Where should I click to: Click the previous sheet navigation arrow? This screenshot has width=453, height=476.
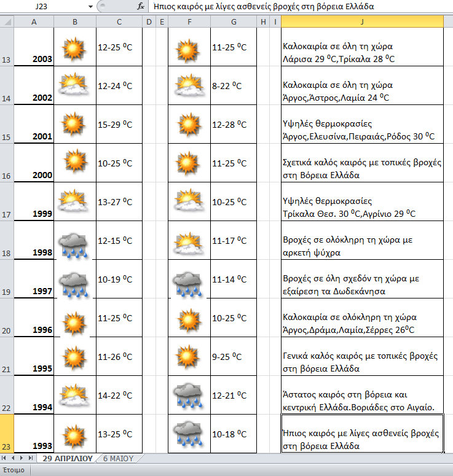point(14,458)
